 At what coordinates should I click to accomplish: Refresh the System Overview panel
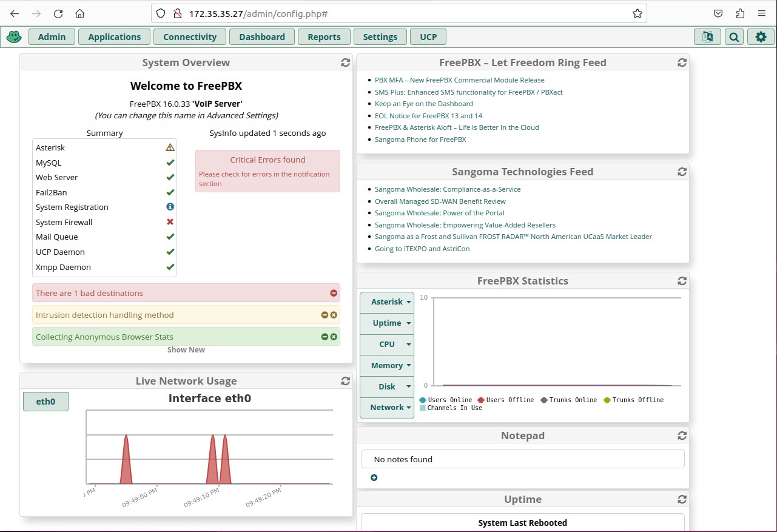pyautogui.click(x=345, y=62)
